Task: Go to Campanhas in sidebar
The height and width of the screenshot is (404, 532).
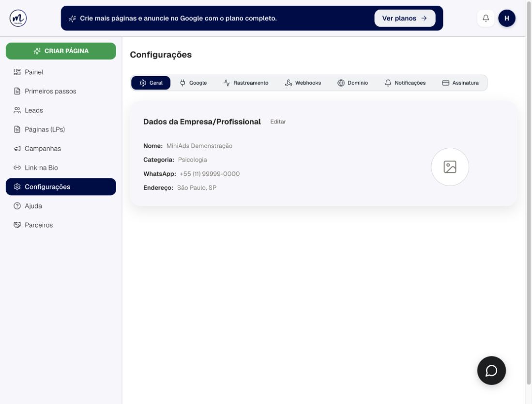Action: point(61,148)
